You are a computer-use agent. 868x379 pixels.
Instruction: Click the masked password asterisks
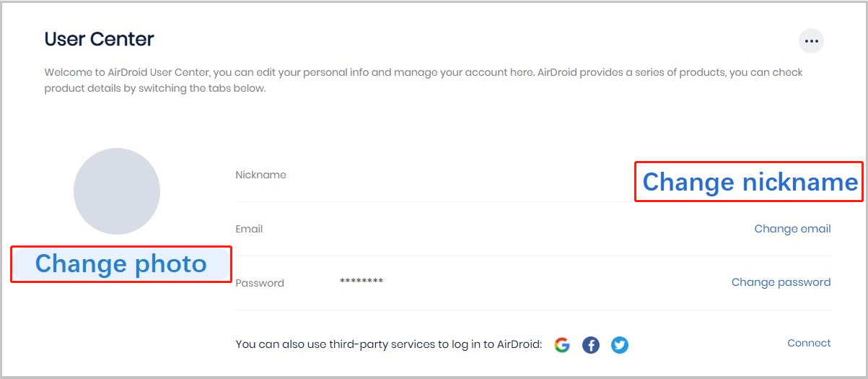(361, 282)
